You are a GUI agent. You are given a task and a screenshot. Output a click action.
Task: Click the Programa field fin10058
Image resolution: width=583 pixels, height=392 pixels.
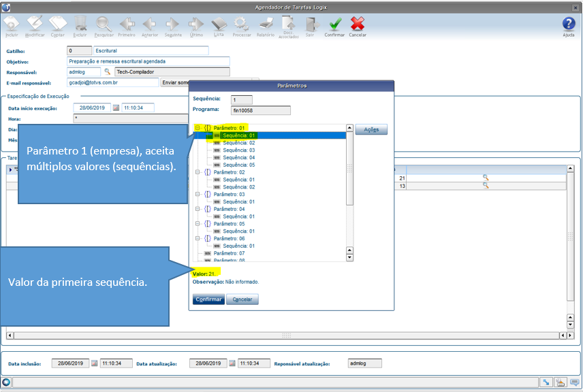click(x=261, y=110)
